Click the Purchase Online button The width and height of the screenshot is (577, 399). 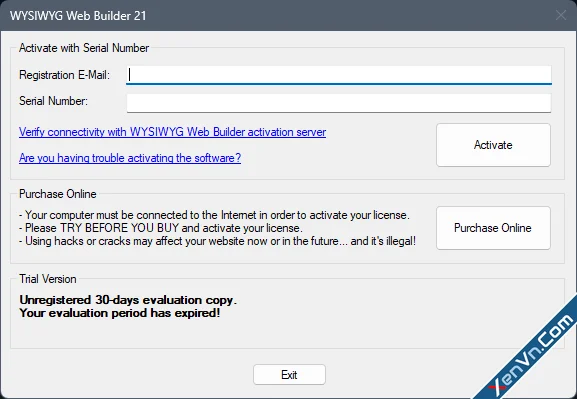pyautogui.click(x=493, y=228)
